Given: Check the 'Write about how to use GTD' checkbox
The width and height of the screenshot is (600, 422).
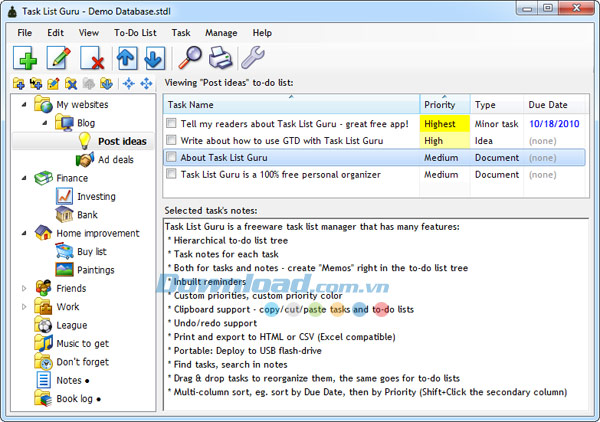Looking at the screenshot, I should coord(171,140).
